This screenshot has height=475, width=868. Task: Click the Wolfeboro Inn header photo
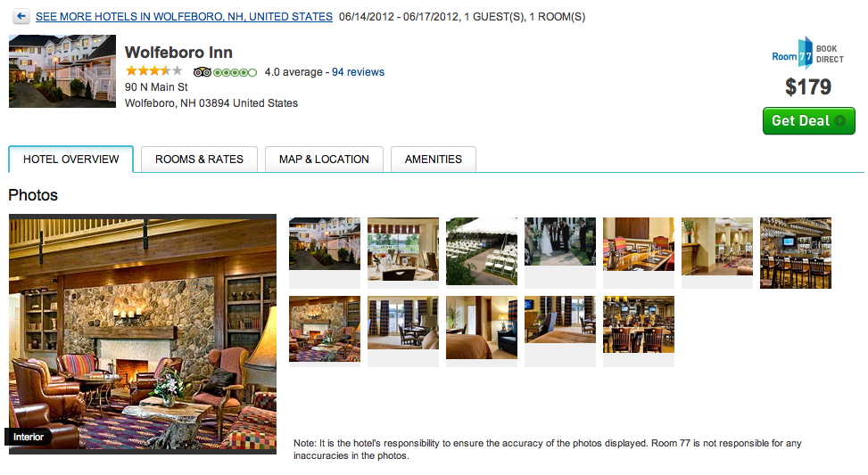pyautogui.click(x=62, y=71)
